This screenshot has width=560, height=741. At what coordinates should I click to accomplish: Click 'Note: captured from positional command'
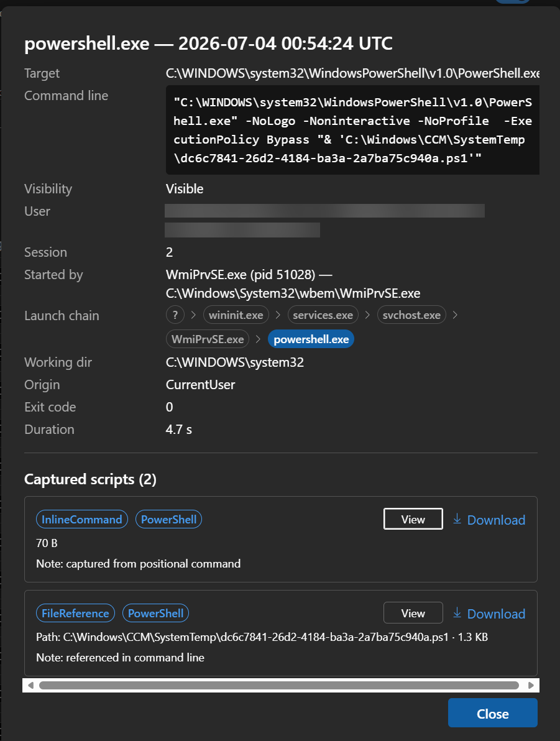(x=139, y=563)
